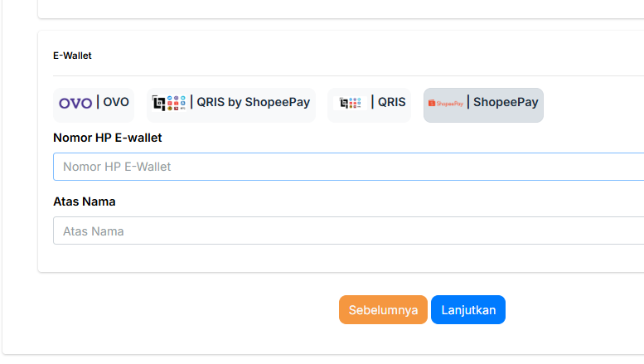Click the QRIS by ShopeePay logo icon
This screenshot has height=364, width=644.
tap(169, 103)
